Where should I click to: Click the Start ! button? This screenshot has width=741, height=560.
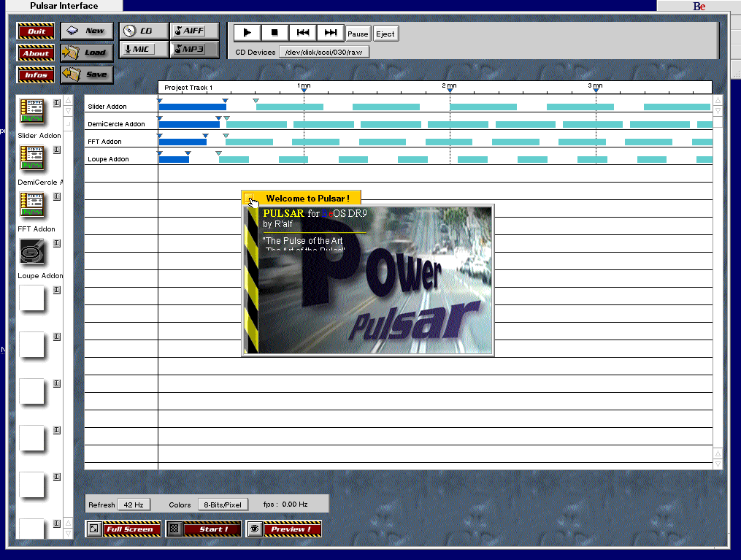(x=212, y=529)
